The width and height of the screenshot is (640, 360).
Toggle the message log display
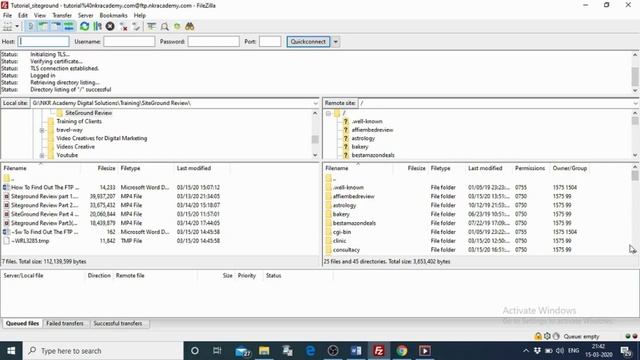31,27
